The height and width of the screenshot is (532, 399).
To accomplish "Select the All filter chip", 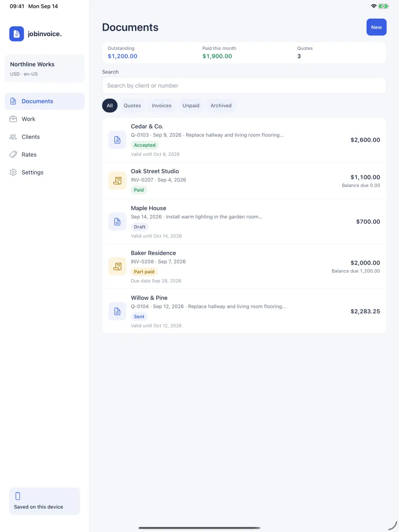I will click(110, 106).
